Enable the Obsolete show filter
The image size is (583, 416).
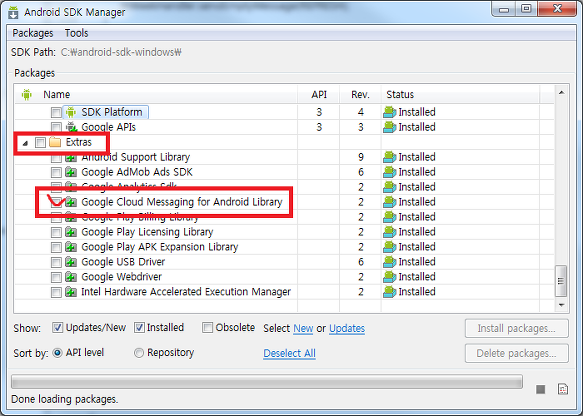coord(207,328)
